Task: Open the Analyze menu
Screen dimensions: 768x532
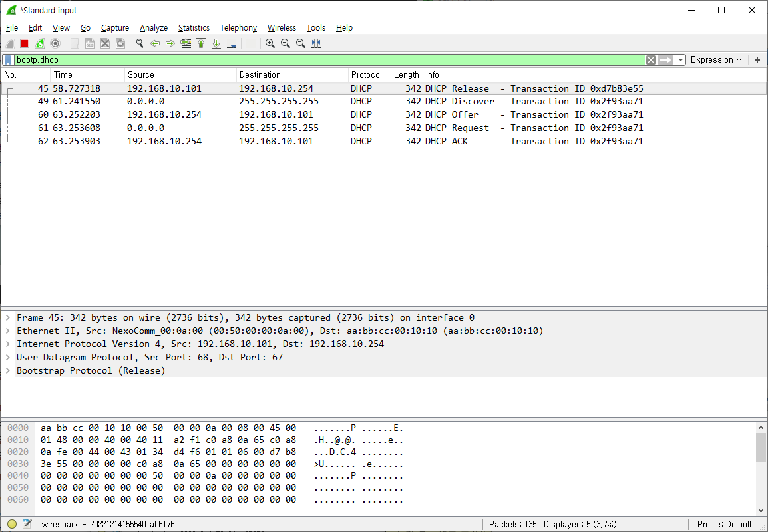Action: (154, 28)
